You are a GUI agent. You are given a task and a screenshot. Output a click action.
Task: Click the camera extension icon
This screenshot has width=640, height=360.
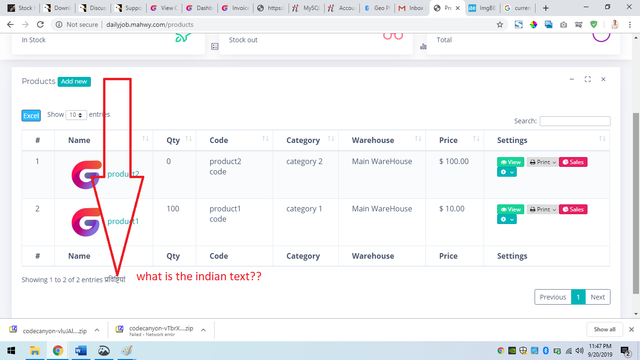[564, 24]
